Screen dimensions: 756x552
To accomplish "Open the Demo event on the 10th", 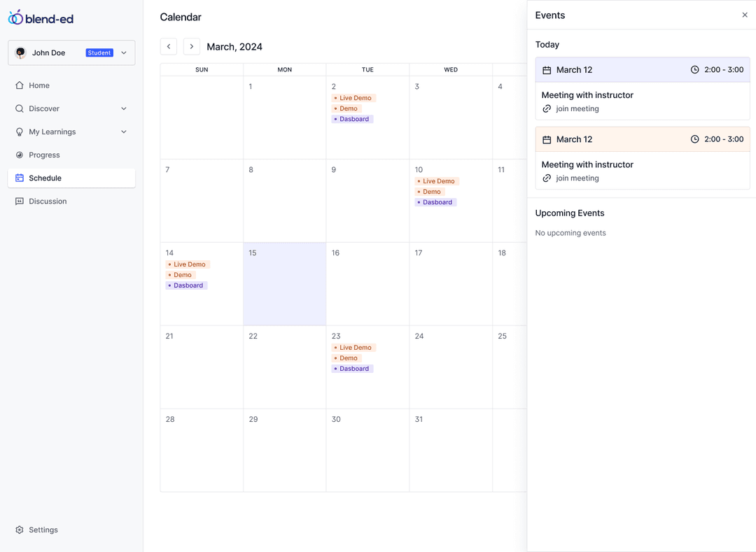I will point(430,192).
